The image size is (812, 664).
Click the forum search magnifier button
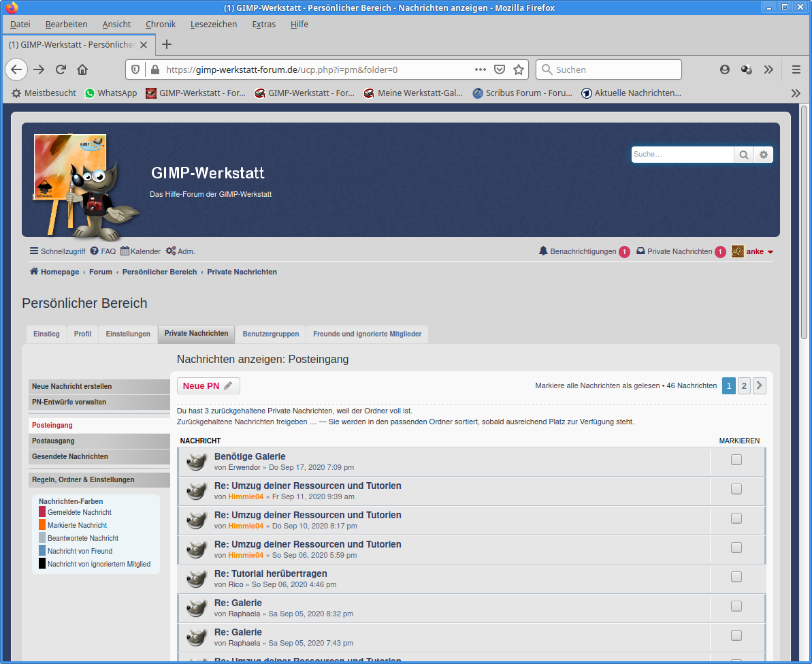744,155
